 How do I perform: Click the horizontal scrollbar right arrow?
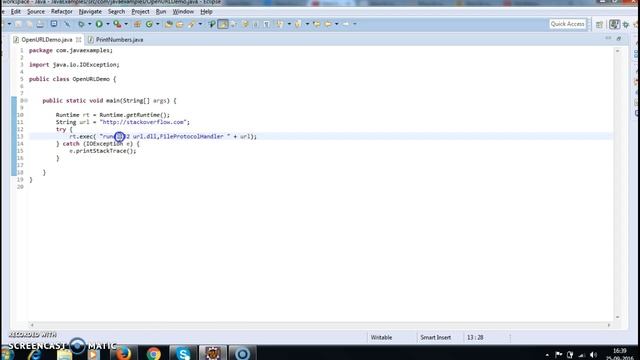click(x=609, y=325)
